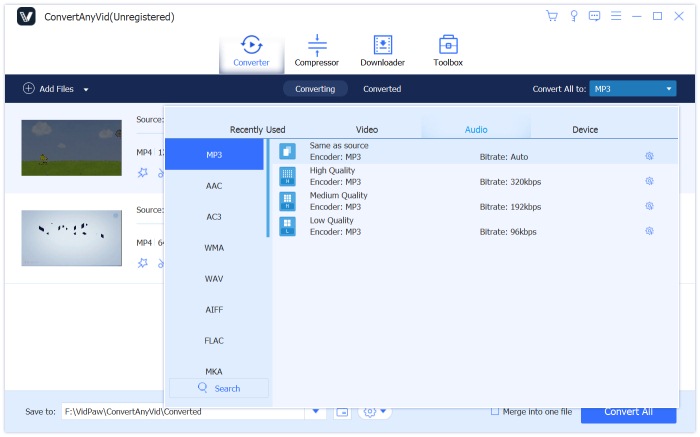Click the Medium Quality preset icon
The width and height of the screenshot is (700, 437).
point(288,201)
